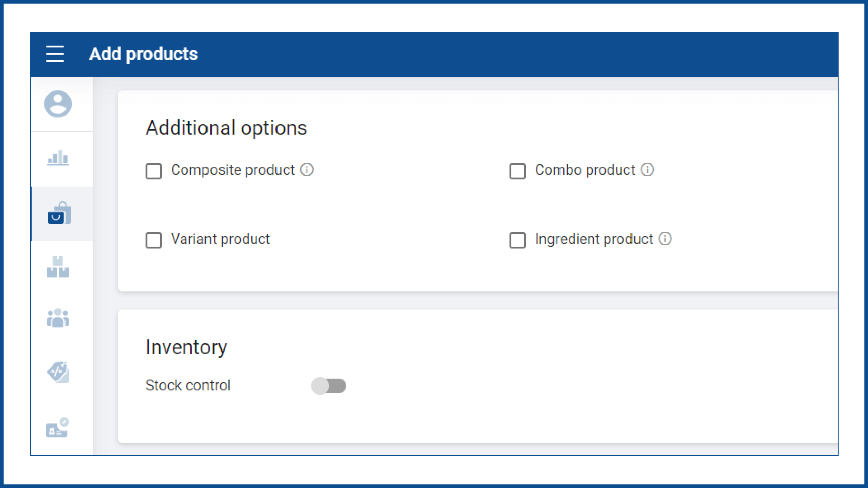Image resolution: width=868 pixels, height=488 pixels.
Task: Check the Composite product checkbox
Action: tap(154, 171)
